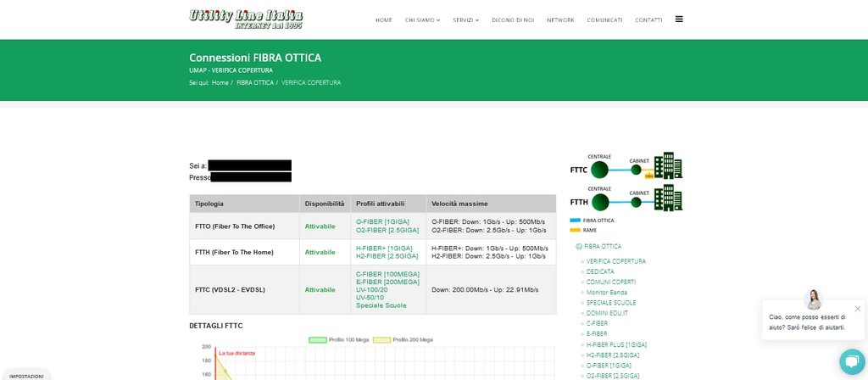Open C-FIBER in sidebar menu
Image resolution: width=868 pixels, height=380 pixels.
click(x=597, y=323)
